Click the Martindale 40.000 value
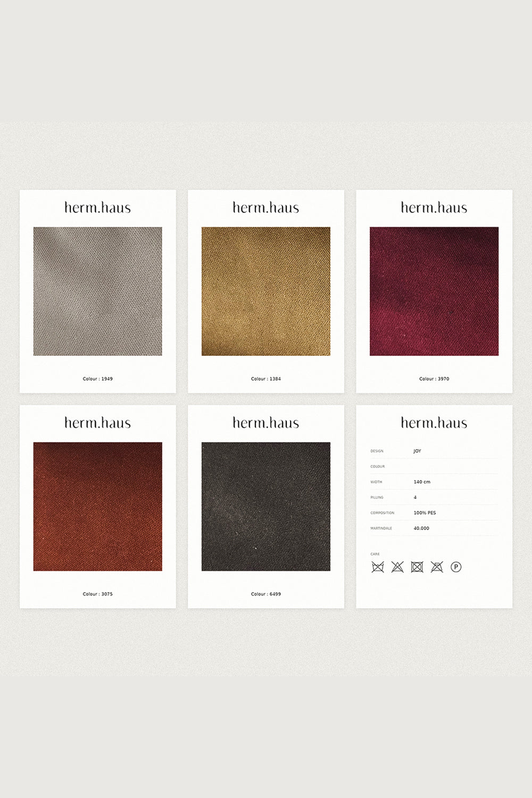The width and height of the screenshot is (532, 798). [x=421, y=528]
